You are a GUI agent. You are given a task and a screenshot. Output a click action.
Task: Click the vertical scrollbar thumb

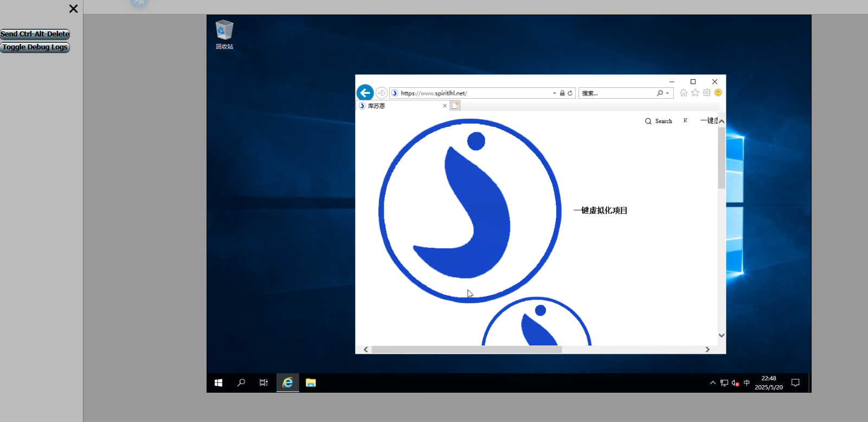click(x=722, y=157)
